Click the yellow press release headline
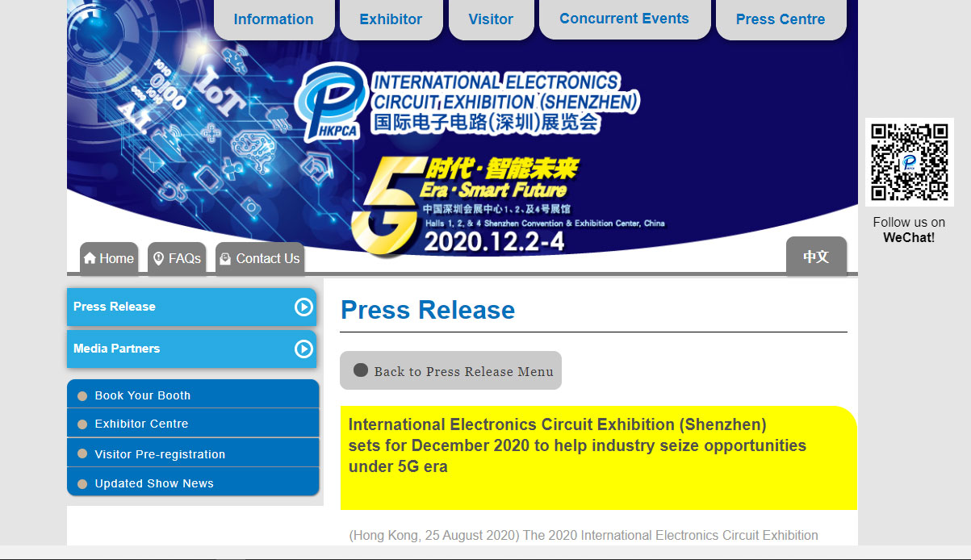The width and height of the screenshot is (971, 560). point(598,458)
